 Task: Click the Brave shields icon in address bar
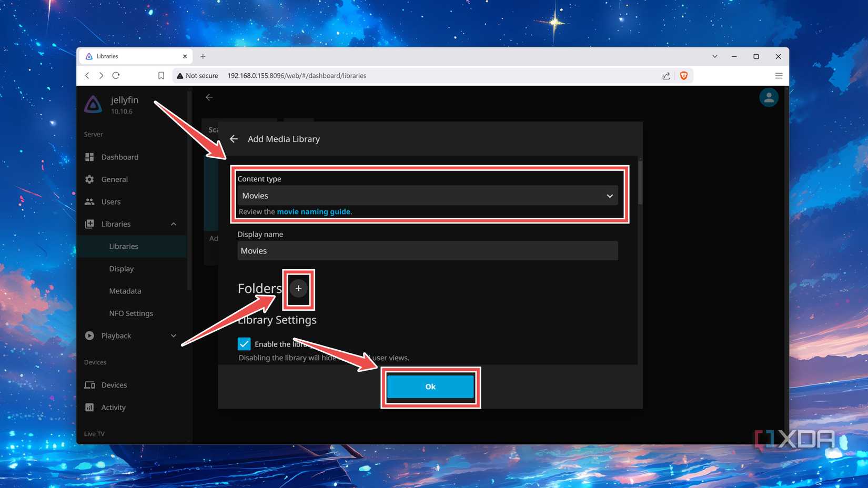[684, 75]
